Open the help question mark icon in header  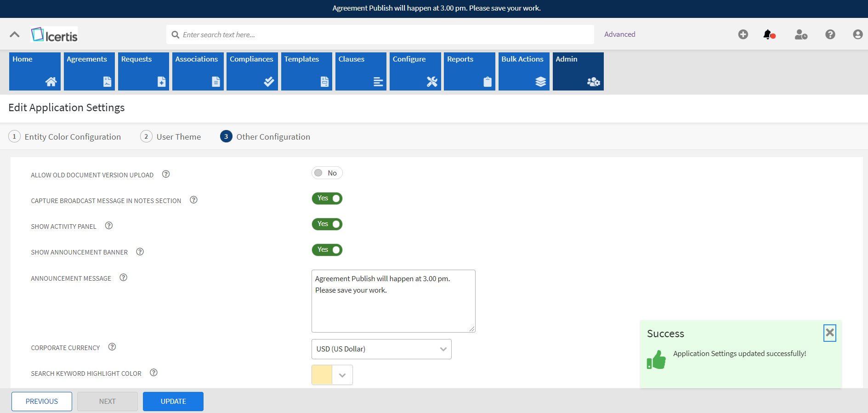(x=830, y=34)
